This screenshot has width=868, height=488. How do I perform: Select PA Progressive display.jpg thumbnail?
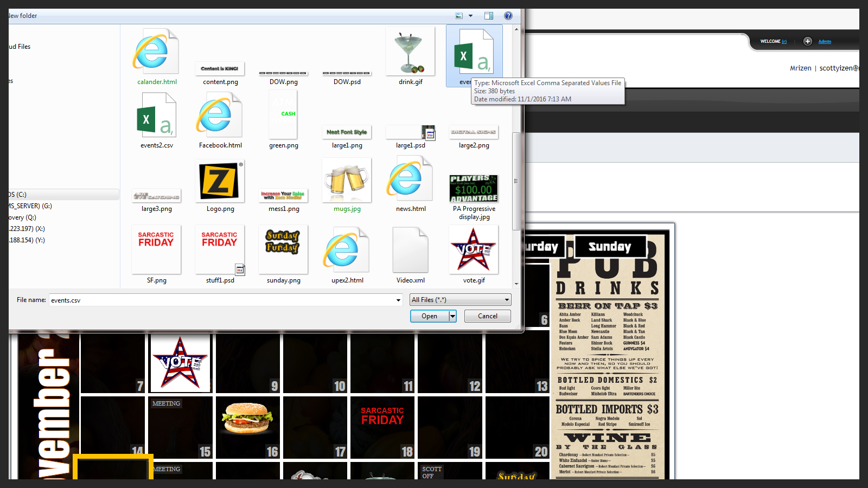[x=474, y=188]
